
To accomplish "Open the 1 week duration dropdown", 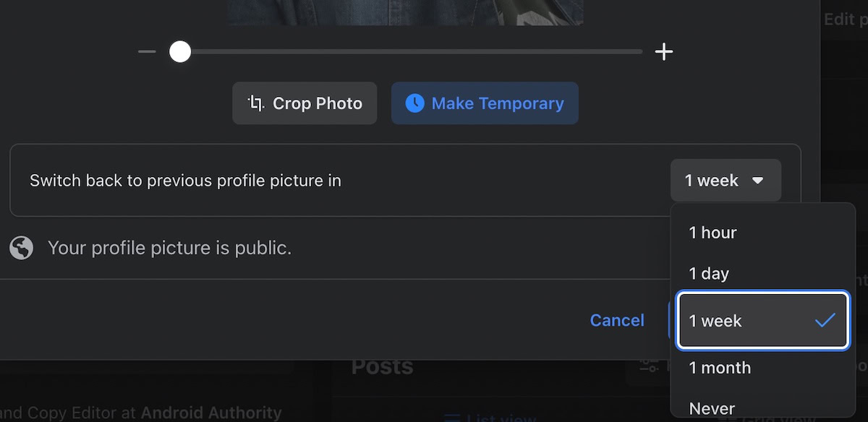I will (725, 181).
